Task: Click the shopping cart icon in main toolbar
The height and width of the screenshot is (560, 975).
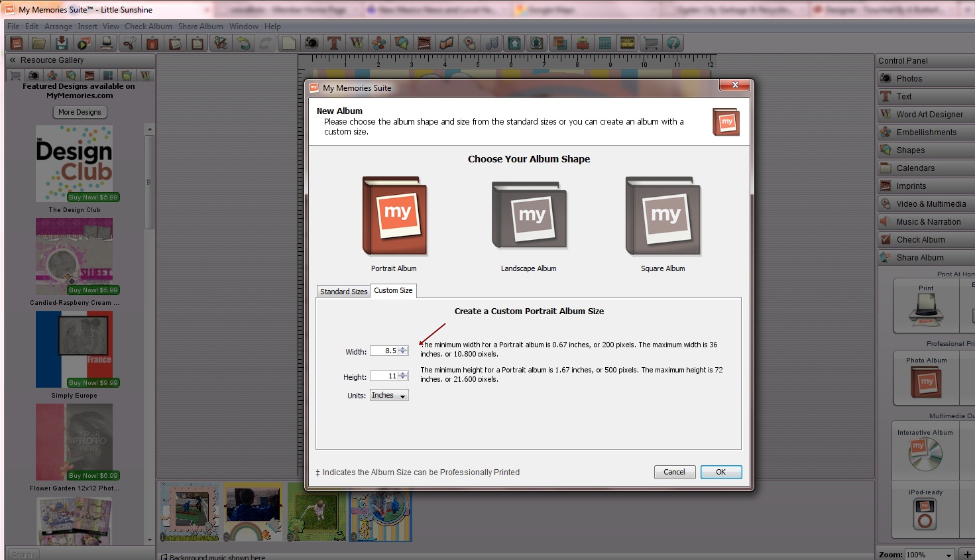Action: pyautogui.click(x=651, y=43)
